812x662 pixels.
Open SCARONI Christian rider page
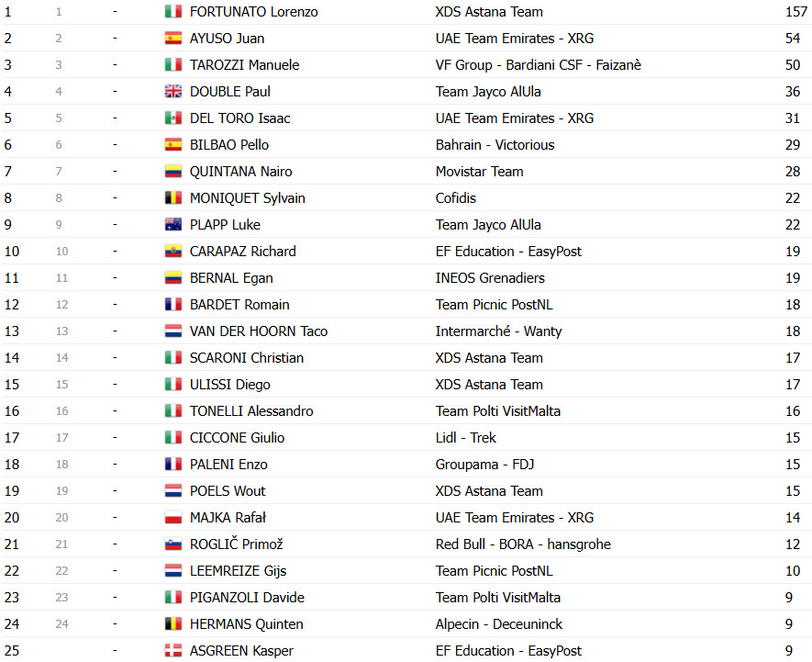pos(247,358)
